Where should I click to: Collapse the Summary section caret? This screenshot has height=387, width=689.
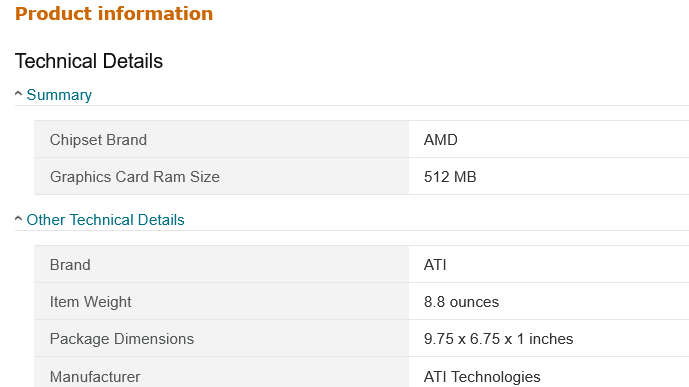click(x=18, y=94)
